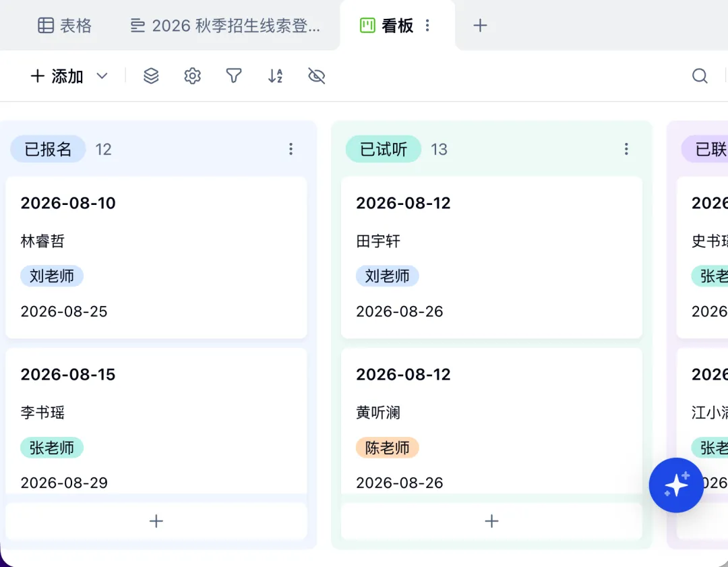Click 刘老师 tag on 林睿哲 card
The image size is (728, 567).
(51, 276)
